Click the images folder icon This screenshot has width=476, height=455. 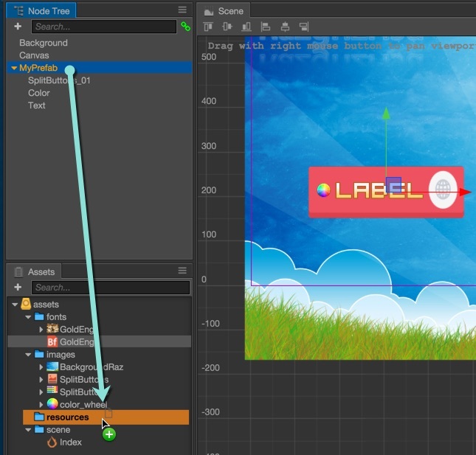coord(39,354)
